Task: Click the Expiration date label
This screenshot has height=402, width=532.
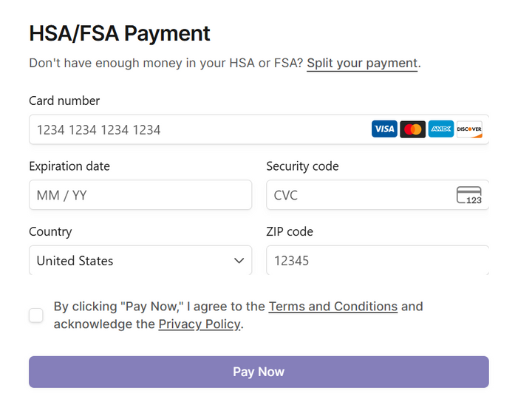Action: (69, 166)
